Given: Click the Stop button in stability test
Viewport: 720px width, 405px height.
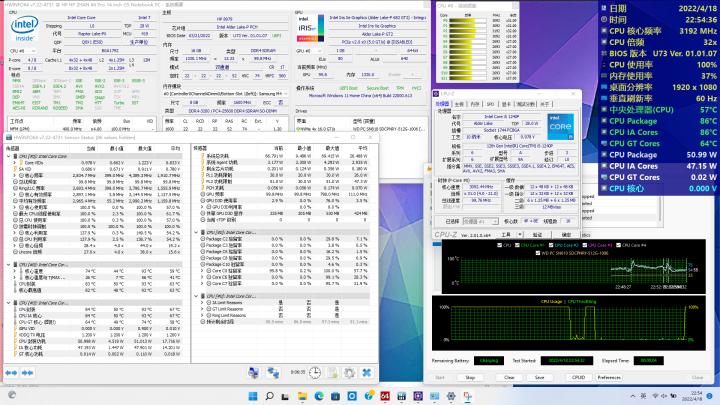Looking at the screenshot, I should pyautogui.click(x=470, y=379).
